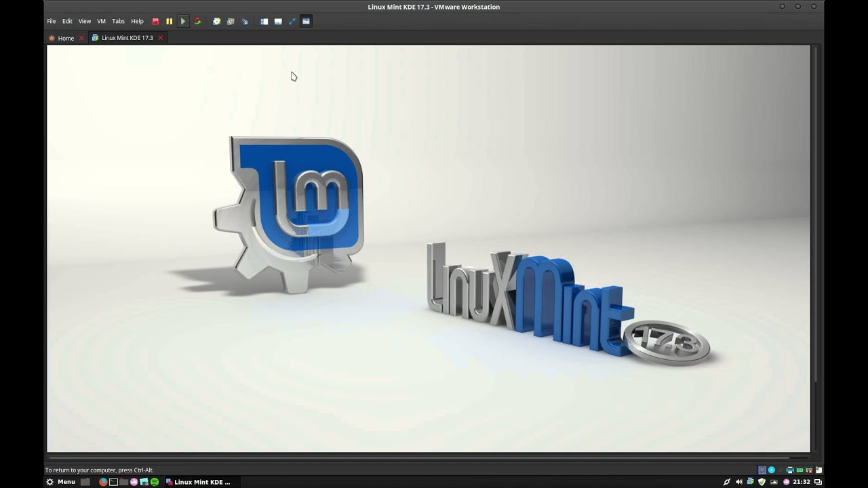868x488 pixels.
Task: Click the revert to snapshot icon
Action: pyautogui.click(x=231, y=21)
